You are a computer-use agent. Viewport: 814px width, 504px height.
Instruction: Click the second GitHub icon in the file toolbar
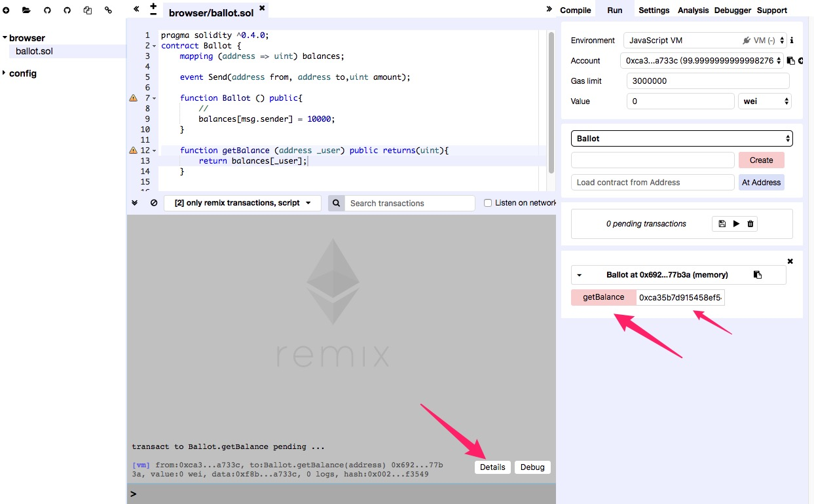click(67, 10)
